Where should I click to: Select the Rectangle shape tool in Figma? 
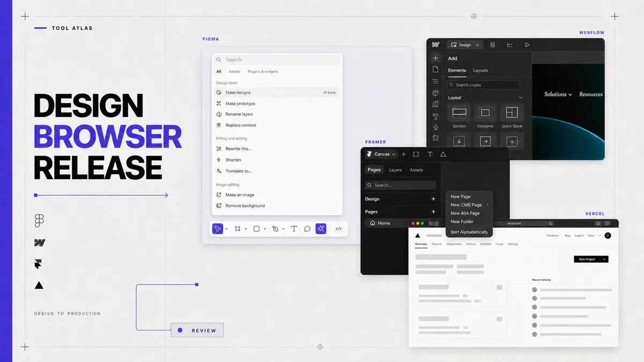[x=257, y=229]
